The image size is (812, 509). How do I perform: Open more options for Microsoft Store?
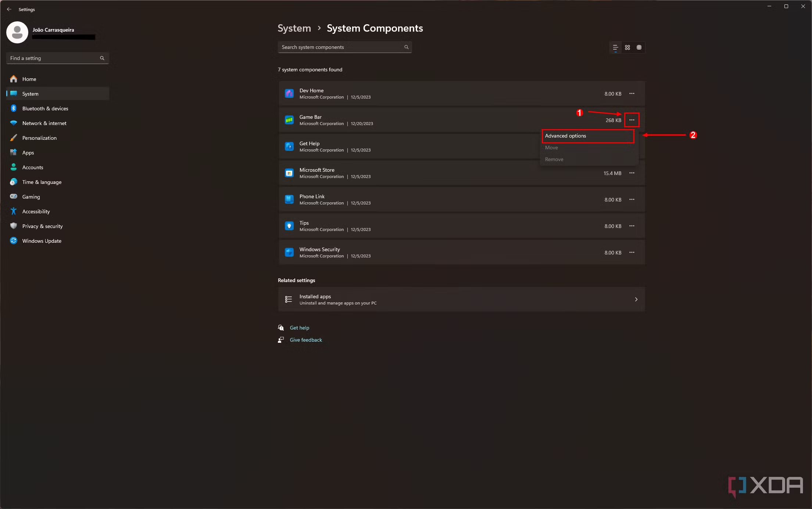point(632,173)
